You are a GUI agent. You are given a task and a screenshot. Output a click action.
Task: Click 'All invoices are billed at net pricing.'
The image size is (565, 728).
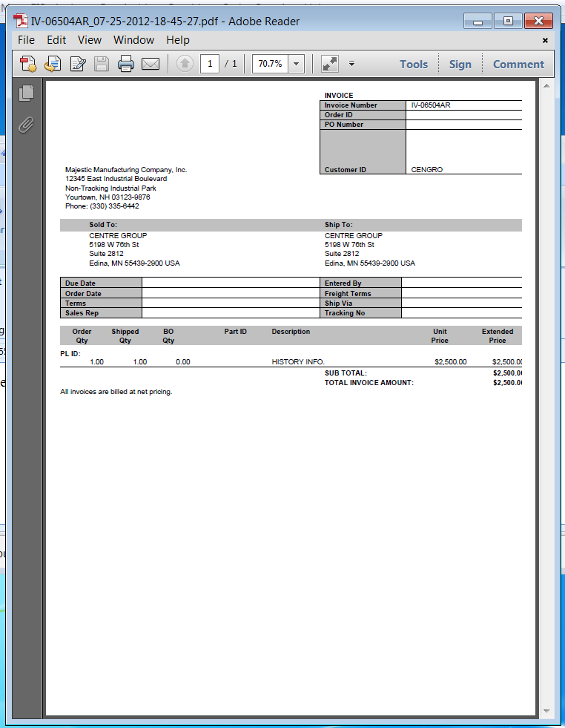[x=116, y=391]
